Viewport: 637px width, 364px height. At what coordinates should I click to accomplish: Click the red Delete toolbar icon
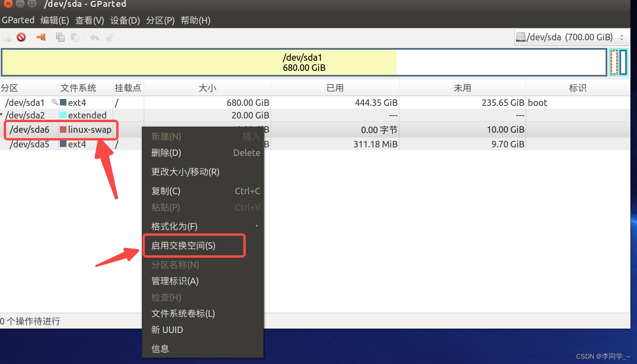pyautogui.click(x=21, y=37)
